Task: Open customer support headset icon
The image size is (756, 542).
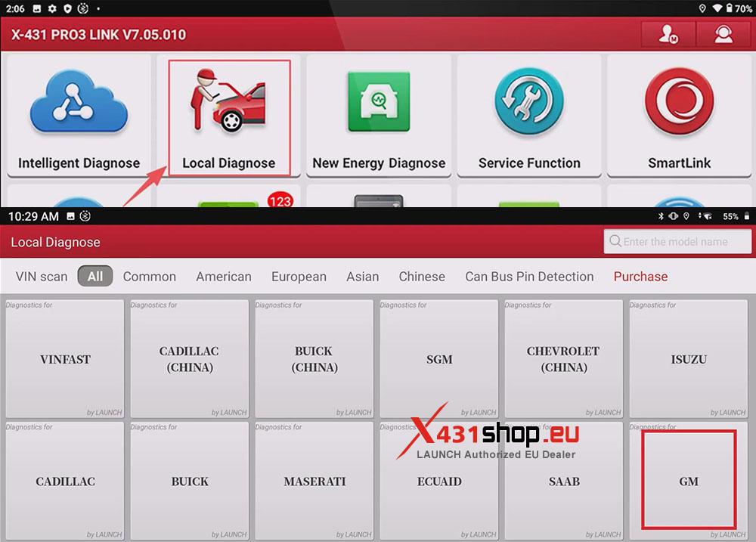Action: click(723, 34)
